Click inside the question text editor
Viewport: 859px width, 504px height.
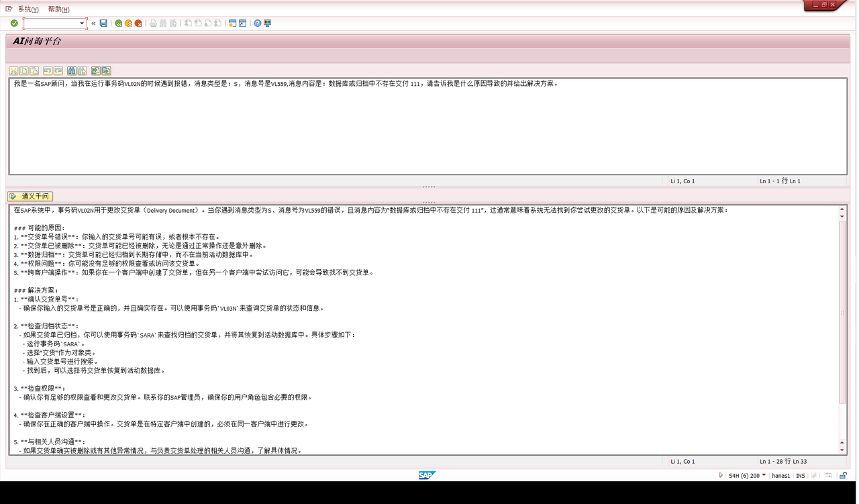427,127
